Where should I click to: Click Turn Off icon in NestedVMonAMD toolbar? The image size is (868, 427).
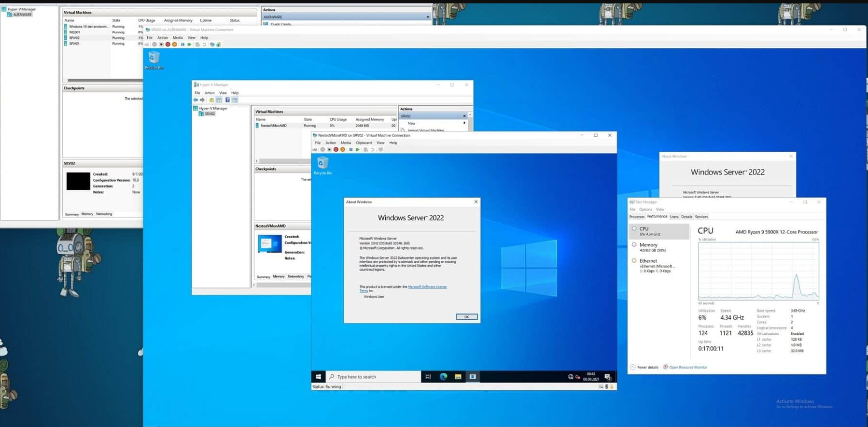point(329,150)
